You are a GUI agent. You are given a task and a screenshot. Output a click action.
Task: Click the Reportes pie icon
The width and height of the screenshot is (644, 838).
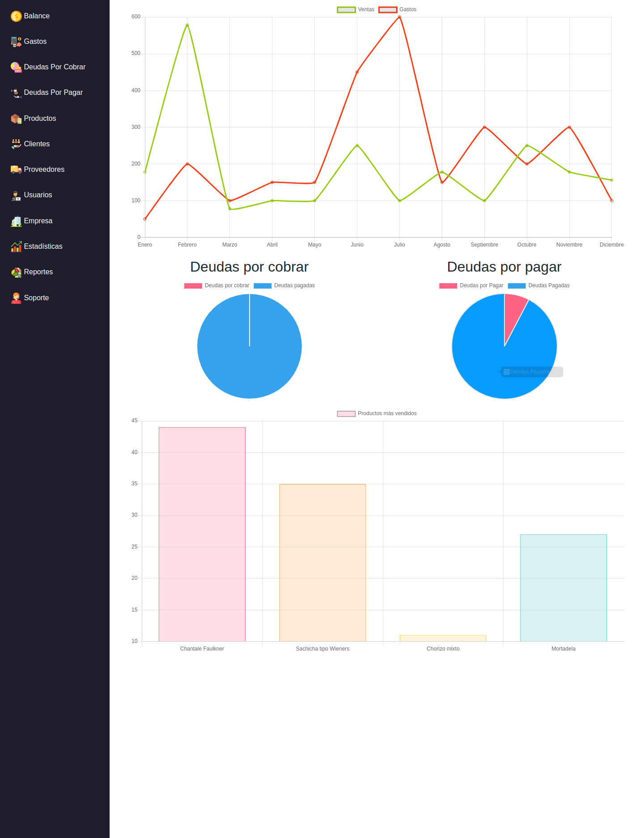(16, 272)
